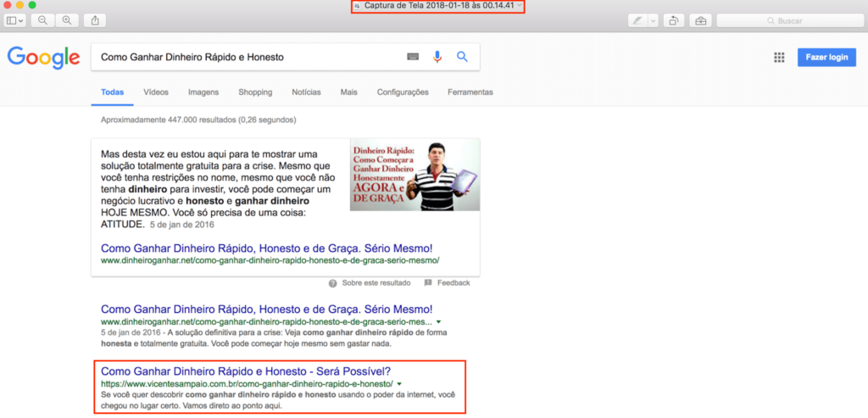The height and width of the screenshot is (418, 868).
Task: Start voice search with microphone icon
Action: [437, 57]
